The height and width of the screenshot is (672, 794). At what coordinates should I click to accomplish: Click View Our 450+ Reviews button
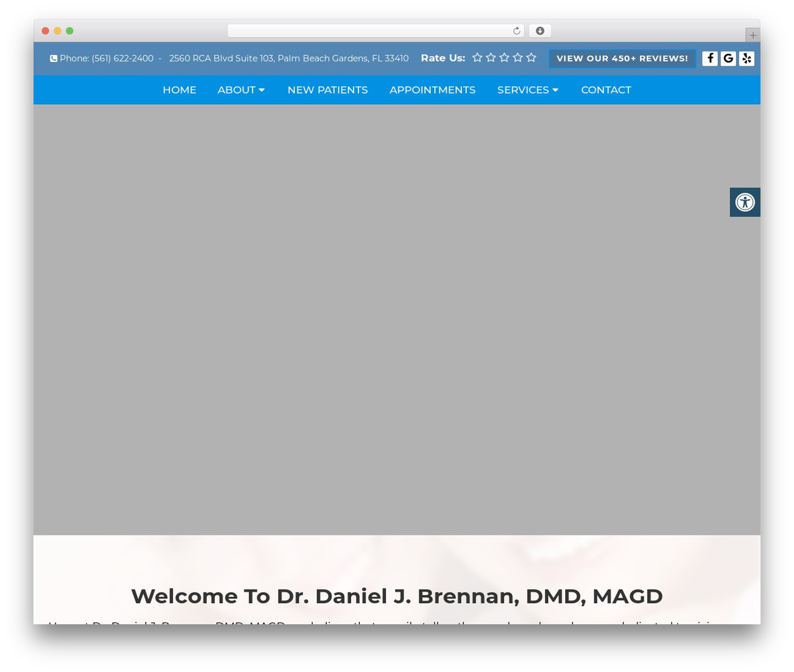click(622, 58)
